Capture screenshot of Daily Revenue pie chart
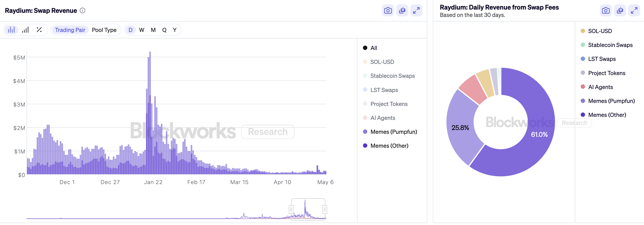This screenshot has height=225, width=644. click(606, 11)
